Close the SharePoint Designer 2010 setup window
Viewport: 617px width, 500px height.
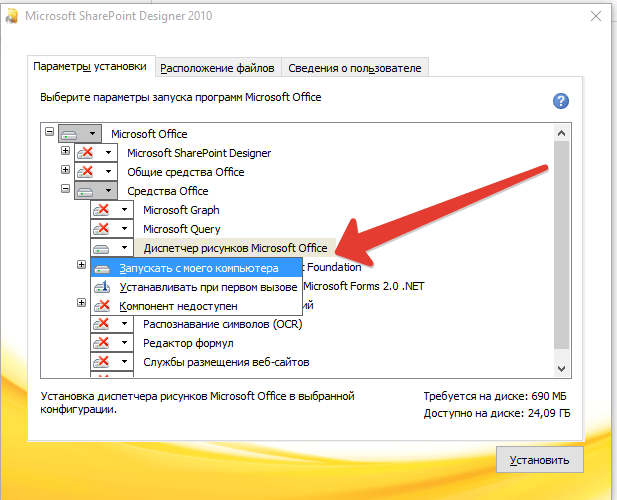(x=596, y=16)
